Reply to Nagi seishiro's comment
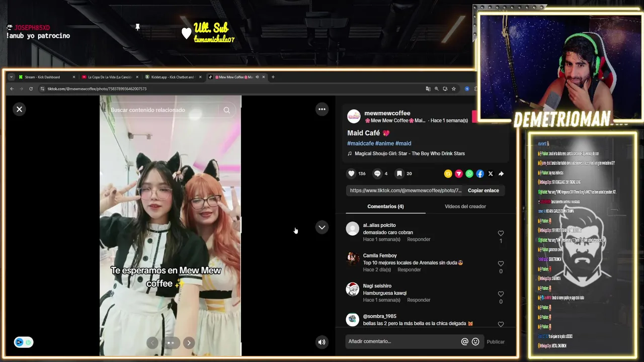This screenshot has height=362, width=644. tap(419, 300)
